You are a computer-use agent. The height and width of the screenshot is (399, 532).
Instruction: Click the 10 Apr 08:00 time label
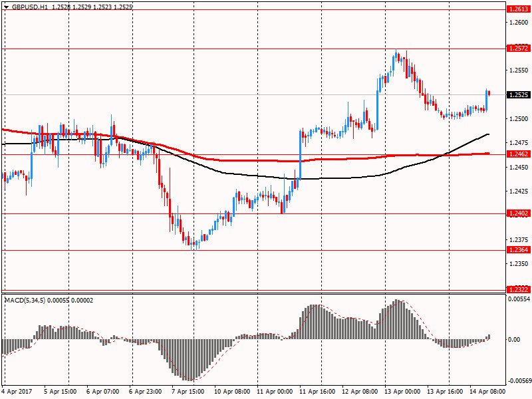click(x=232, y=392)
